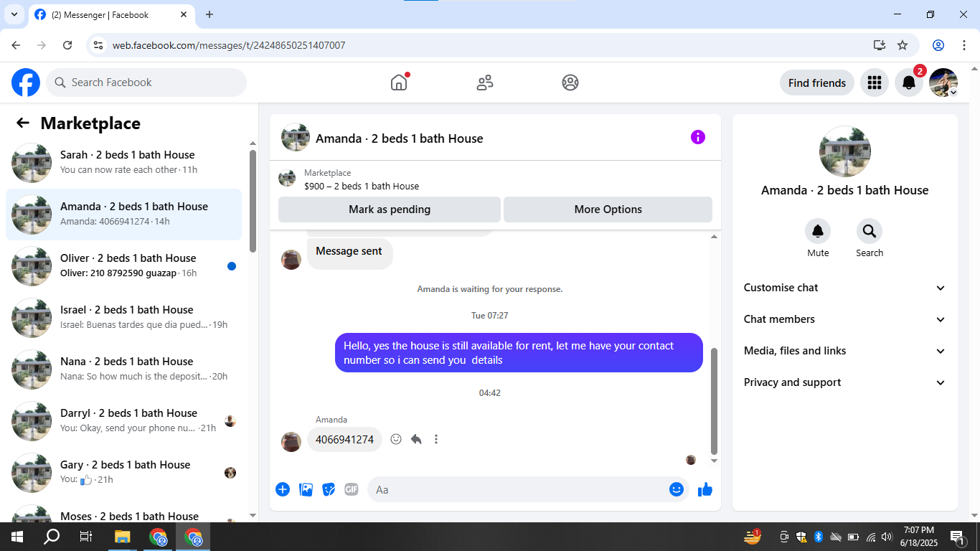Screen dimensions: 980x551
Task: Open more actions plus icon in composer
Action: pyautogui.click(x=283, y=489)
